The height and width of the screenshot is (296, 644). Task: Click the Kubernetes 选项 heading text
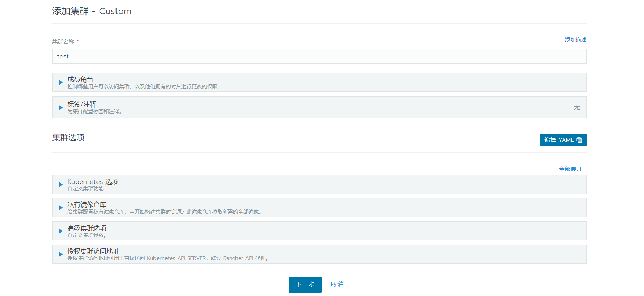[x=93, y=181]
